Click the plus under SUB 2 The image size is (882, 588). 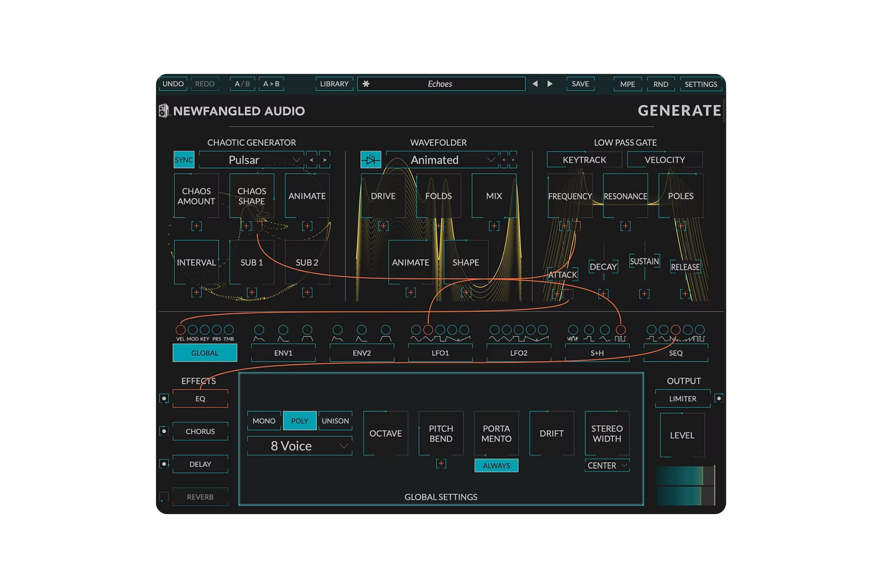pos(307,292)
